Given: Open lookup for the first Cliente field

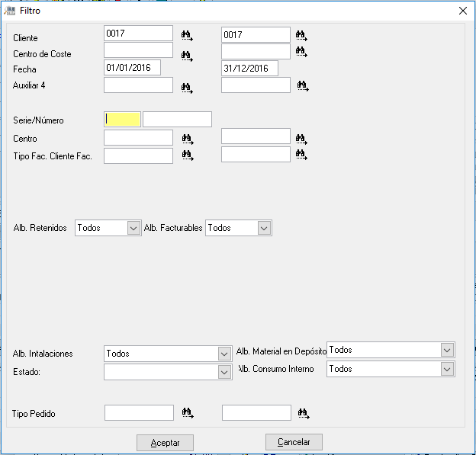Looking at the screenshot, I should tap(187, 36).
